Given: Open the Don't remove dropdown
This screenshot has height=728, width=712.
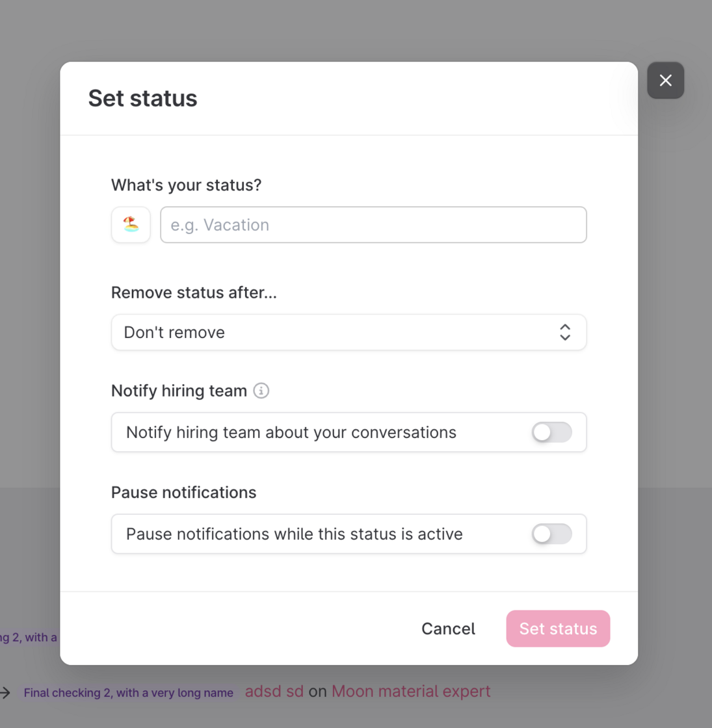Looking at the screenshot, I should [x=349, y=332].
